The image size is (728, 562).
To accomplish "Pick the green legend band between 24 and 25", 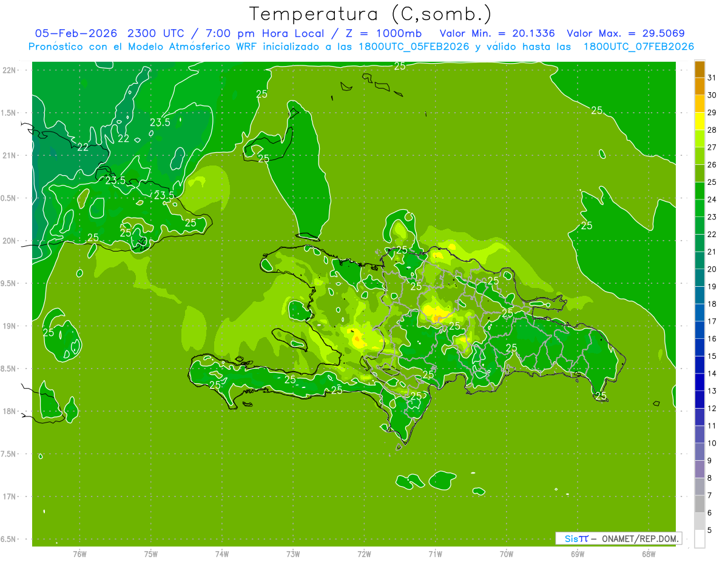I will [699, 191].
